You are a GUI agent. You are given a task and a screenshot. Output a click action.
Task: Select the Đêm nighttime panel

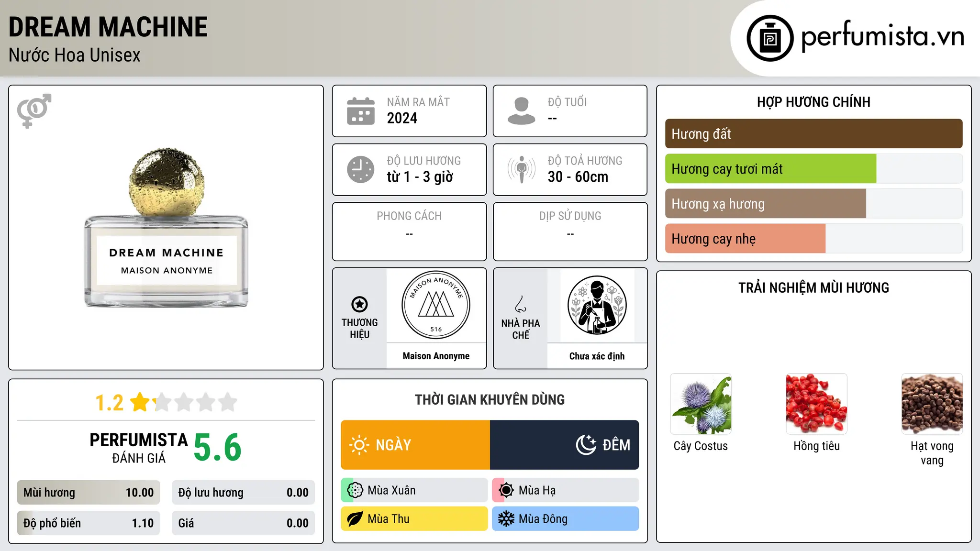coord(565,445)
